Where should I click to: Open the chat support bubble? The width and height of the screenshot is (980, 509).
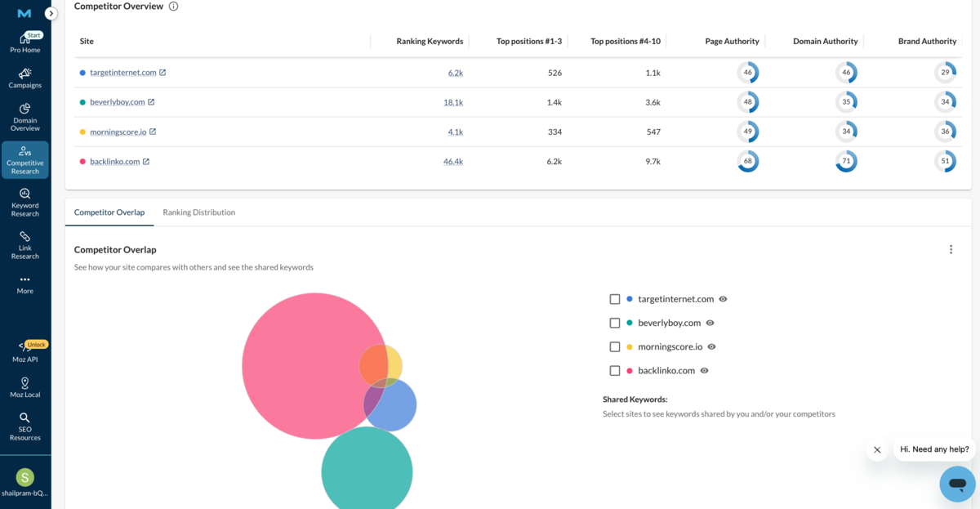[957, 484]
